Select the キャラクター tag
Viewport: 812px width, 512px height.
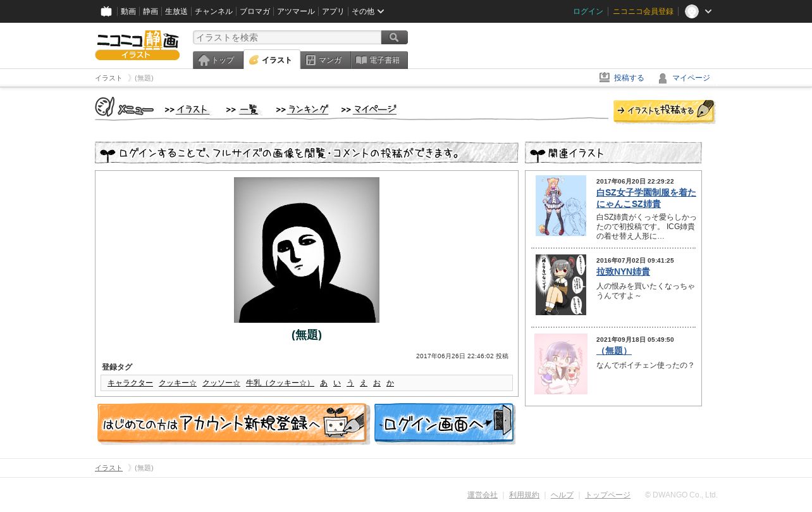pyautogui.click(x=130, y=383)
